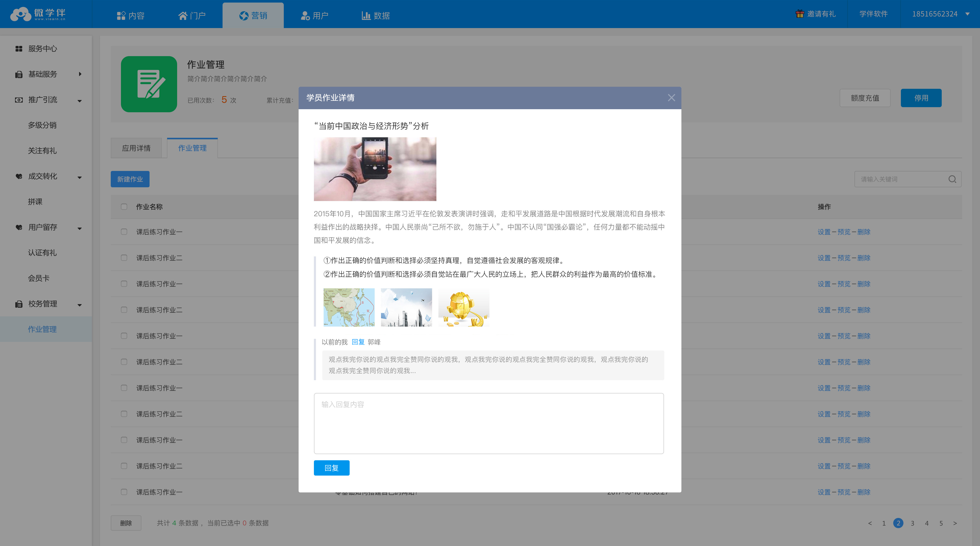980x546 pixels.
Task: Click the 新建作业 button
Action: pos(130,179)
